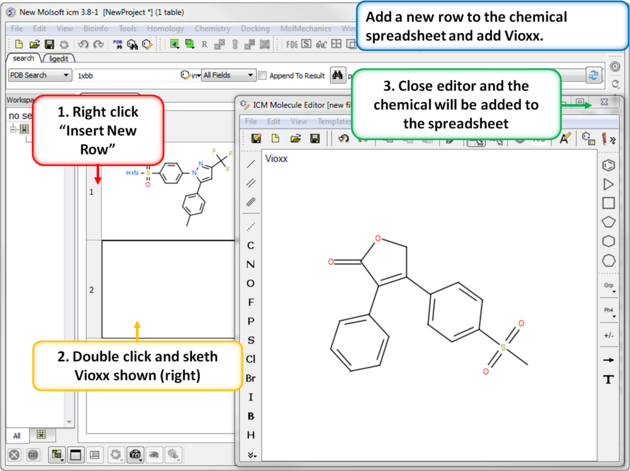This screenshot has height=471, width=630.
Task: Click the charge +/- tool
Action: (x=608, y=336)
